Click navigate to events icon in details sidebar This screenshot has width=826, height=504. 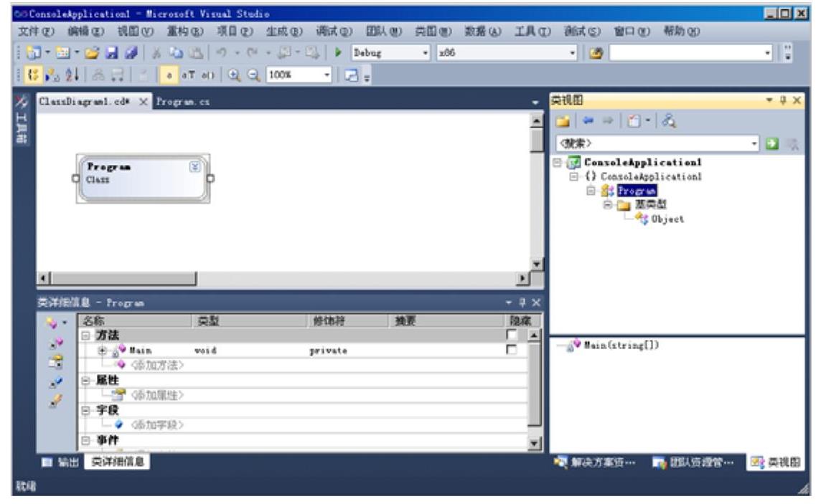tap(56, 401)
